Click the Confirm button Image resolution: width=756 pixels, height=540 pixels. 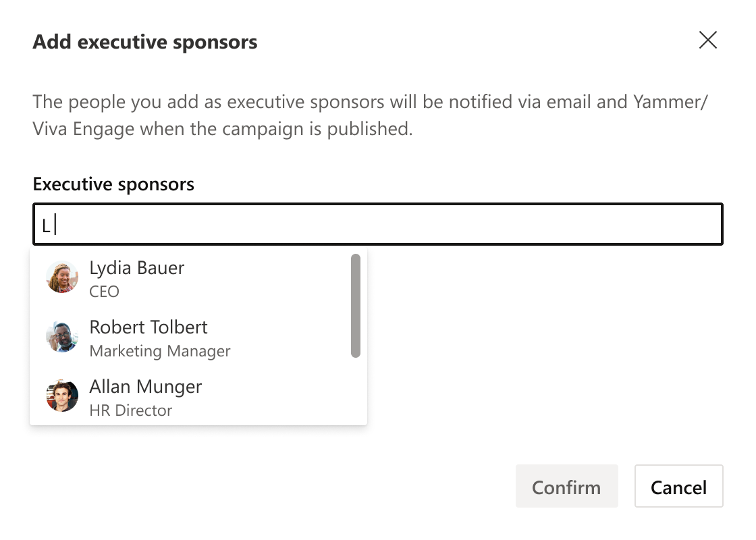click(x=566, y=486)
